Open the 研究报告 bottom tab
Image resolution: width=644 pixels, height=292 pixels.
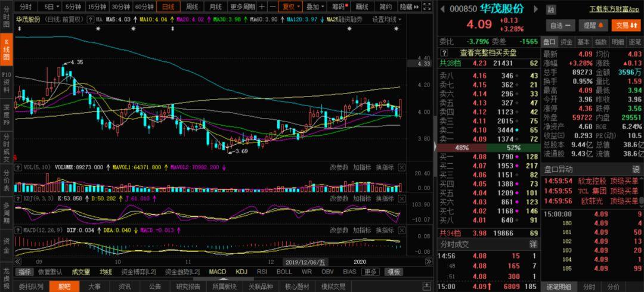tap(188, 286)
